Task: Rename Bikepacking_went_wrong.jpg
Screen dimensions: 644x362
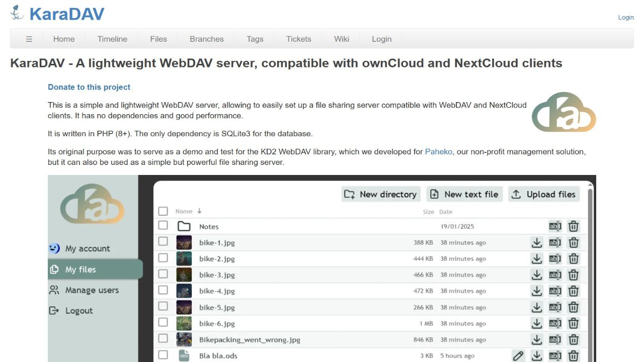Action: tap(555, 339)
